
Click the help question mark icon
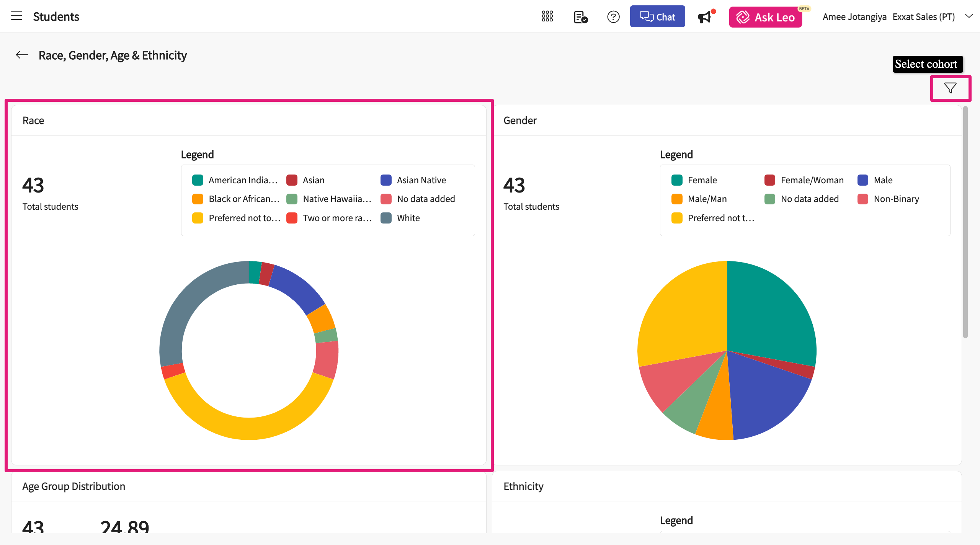(x=613, y=17)
